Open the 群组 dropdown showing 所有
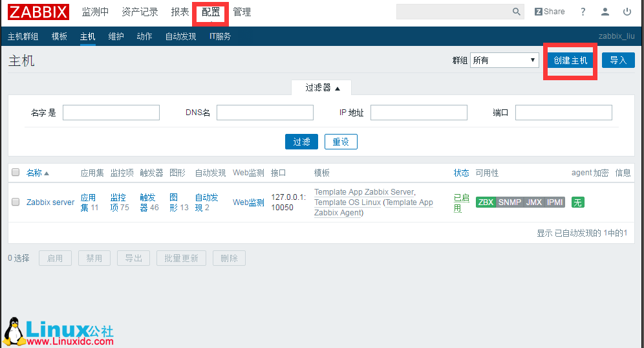This screenshot has width=644, height=348. [504, 60]
